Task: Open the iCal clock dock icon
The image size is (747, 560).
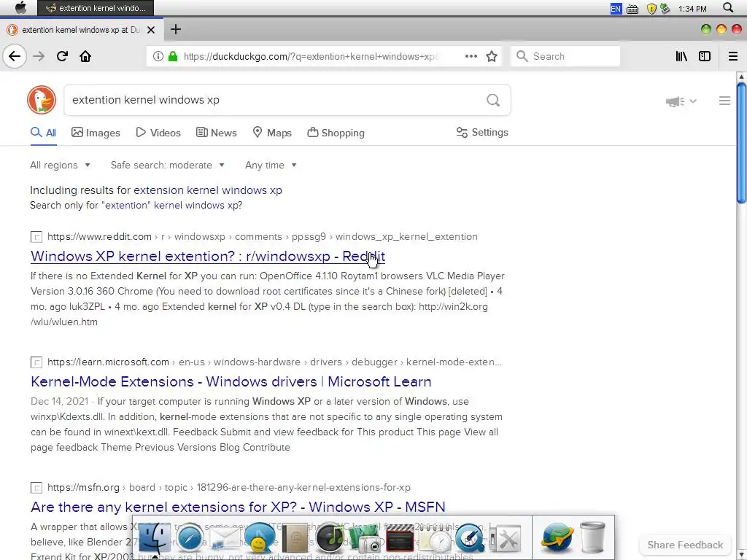Action: [x=435, y=538]
